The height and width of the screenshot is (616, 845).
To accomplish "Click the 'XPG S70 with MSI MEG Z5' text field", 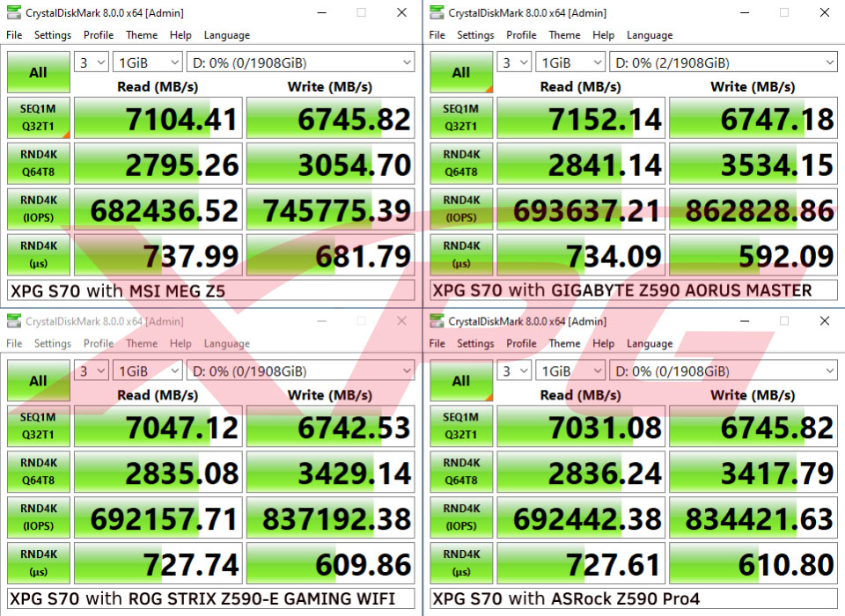I will [x=211, y=290].
